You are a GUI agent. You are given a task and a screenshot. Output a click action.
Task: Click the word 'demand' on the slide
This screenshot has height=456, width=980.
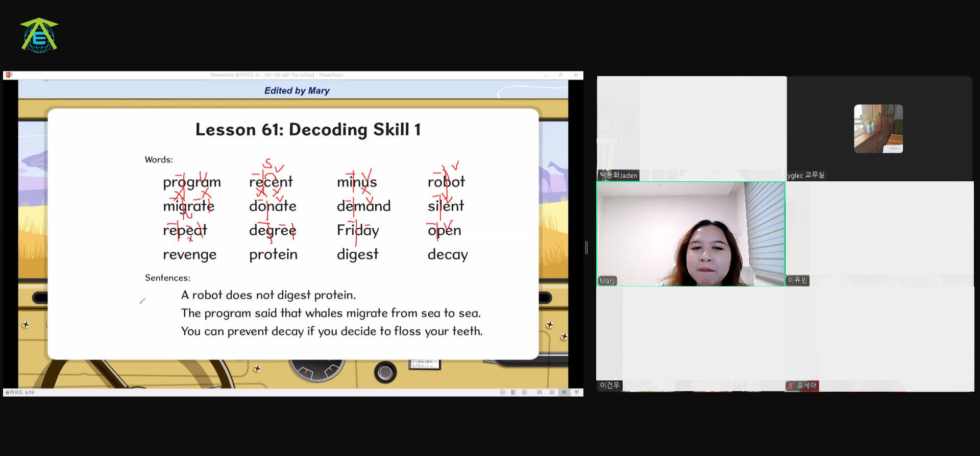pyautogui.click(x=363, y=206)
